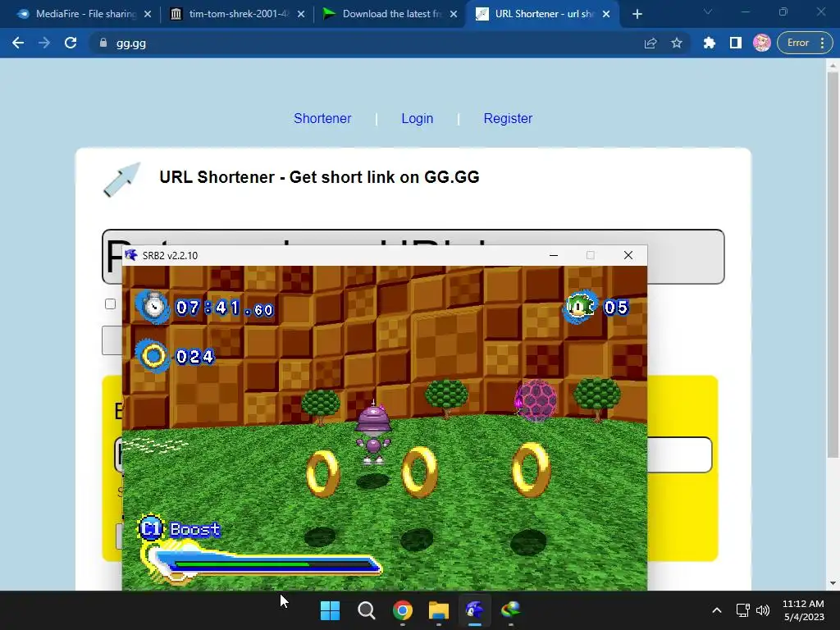The width and height of the screenshot is (840, 630).
Task: Click the left gold ring in game
Action: [322, 473]
